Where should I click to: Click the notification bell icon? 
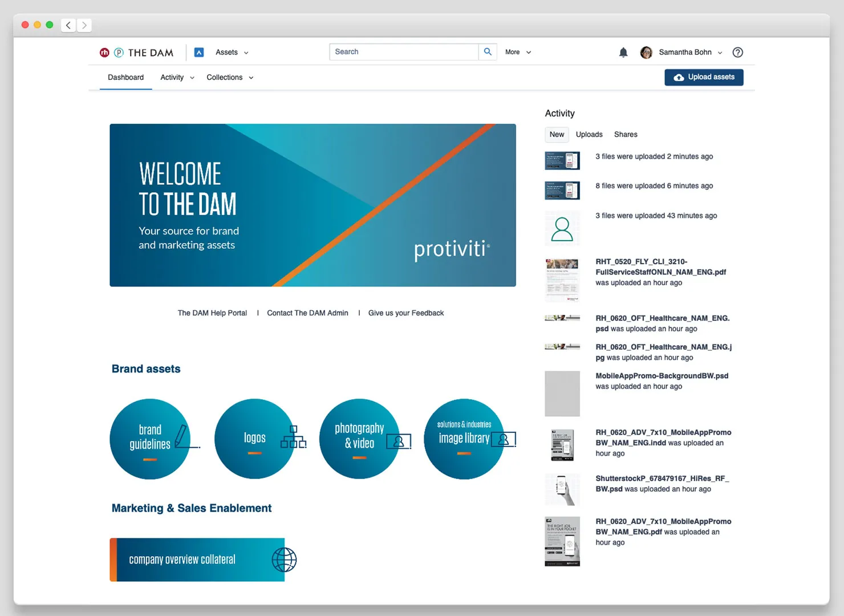pyautogui.click(x=623, y=52)
